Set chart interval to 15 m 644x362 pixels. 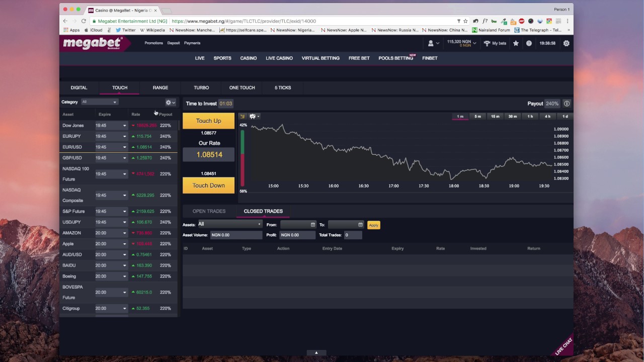coord(495,117)
